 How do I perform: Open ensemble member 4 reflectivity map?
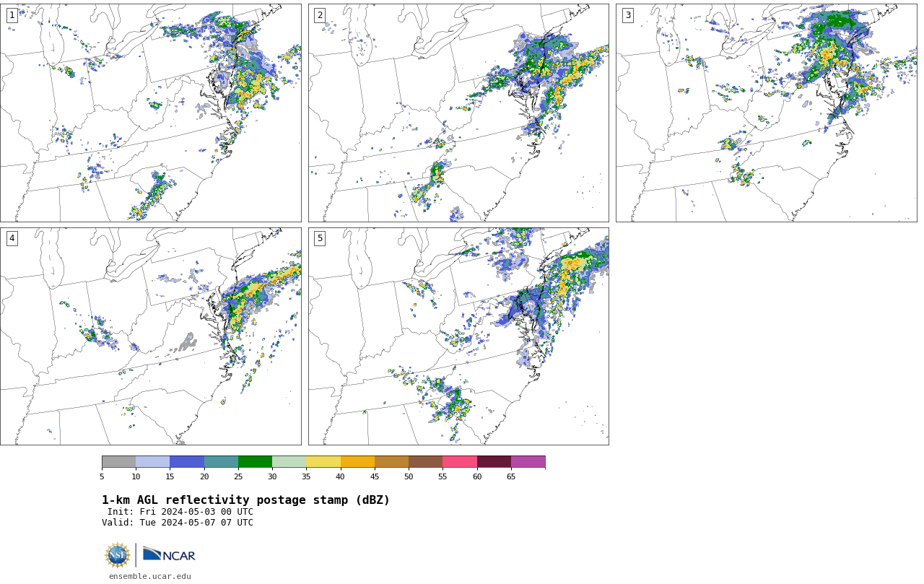click(151, 336)
